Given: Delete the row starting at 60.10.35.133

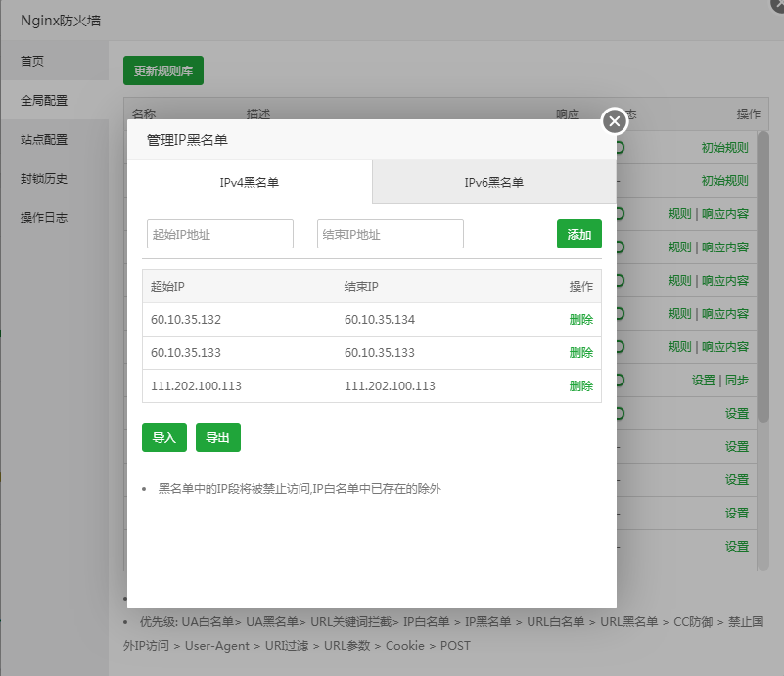Looking at the screenshot, I should (581, 353).
